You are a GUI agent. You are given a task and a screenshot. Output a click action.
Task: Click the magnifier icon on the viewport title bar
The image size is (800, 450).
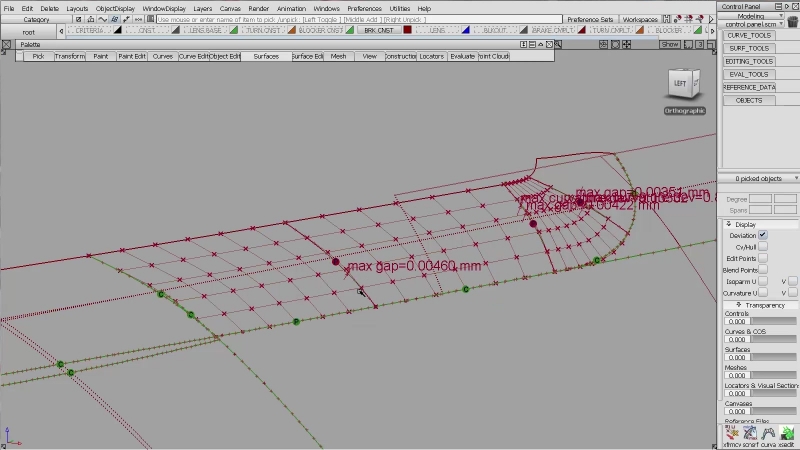tap(558, 44)
